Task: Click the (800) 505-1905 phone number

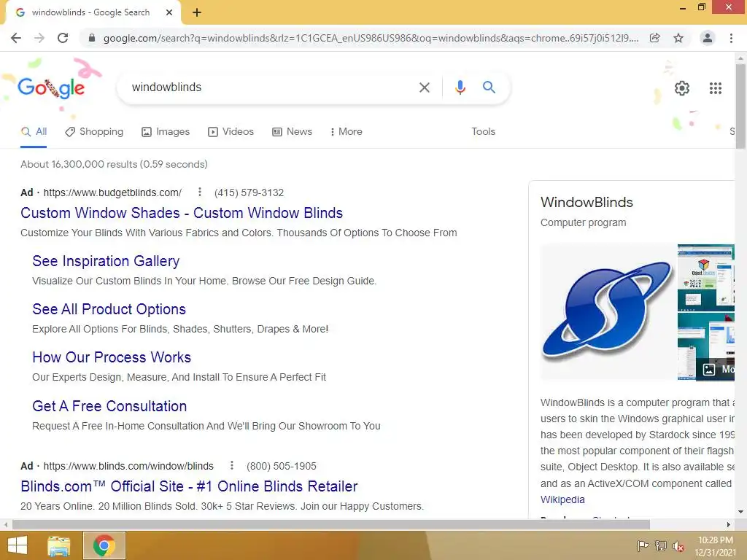Action: point(282,466)
